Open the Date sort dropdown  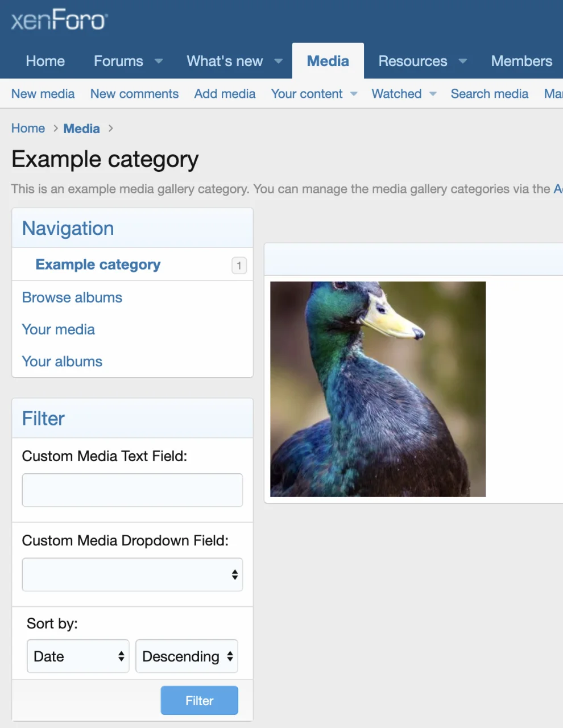pyautogui.click(x=77, y=656)
